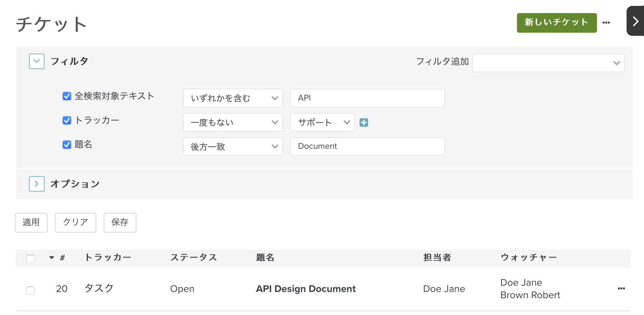Open the more actions menu beside 新しいチケット
This screenshot has width=644, height=315.
click(x=606, y=23)
